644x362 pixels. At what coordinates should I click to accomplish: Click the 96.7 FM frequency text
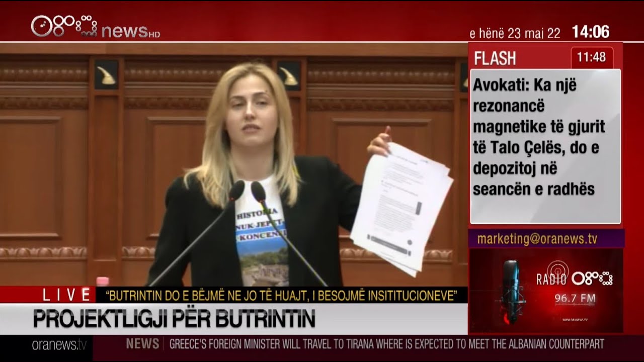pyautogui.click(x=575, y=299)
